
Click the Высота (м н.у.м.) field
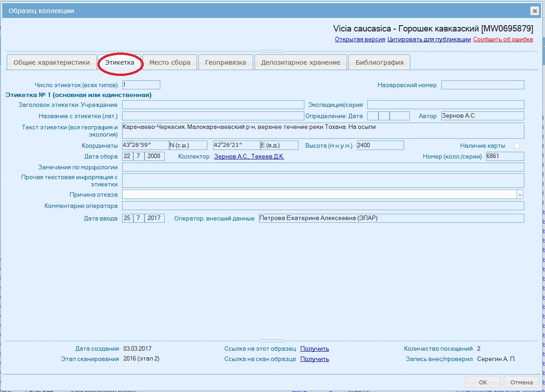pyautogui.click(x=380, y=145)
